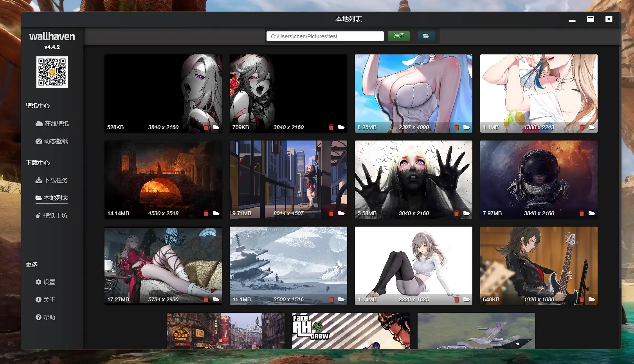Open the 关于 about page
Image resolution: width=634 pixels, height=364 pixels.
(45, 299)
